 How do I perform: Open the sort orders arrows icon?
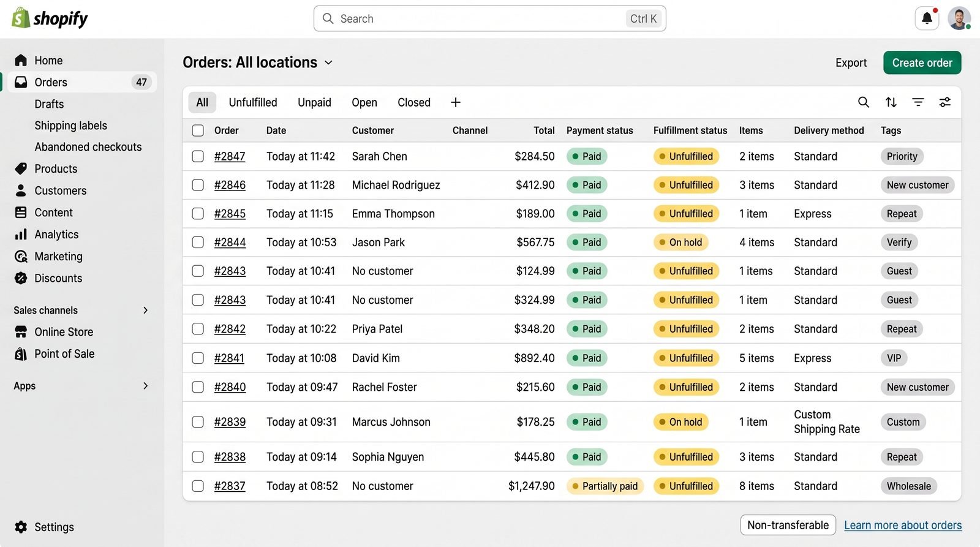(891, 102)
